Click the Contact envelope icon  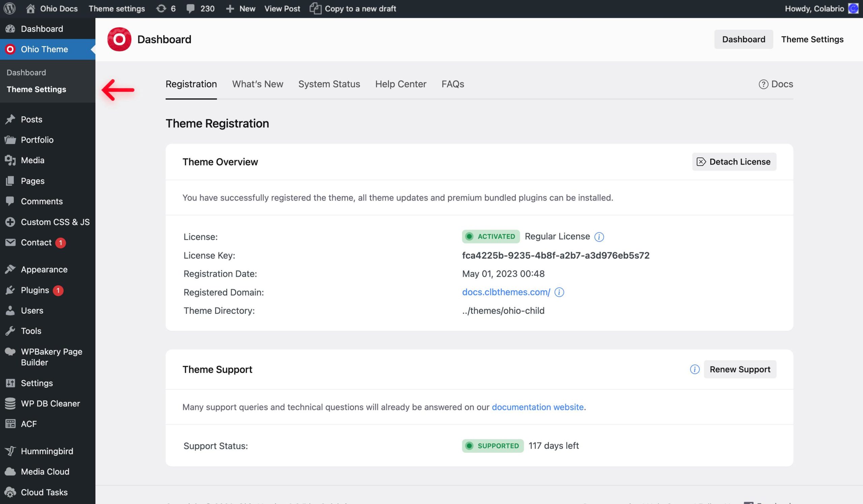point(10,242)
